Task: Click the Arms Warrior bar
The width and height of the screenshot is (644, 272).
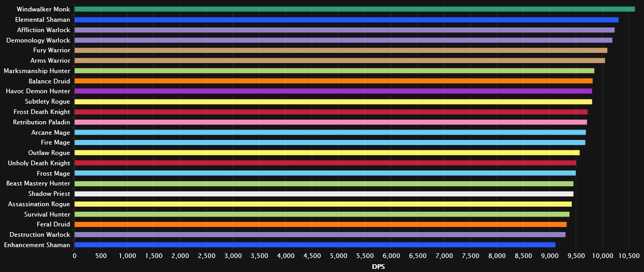Action: (340, 61)
